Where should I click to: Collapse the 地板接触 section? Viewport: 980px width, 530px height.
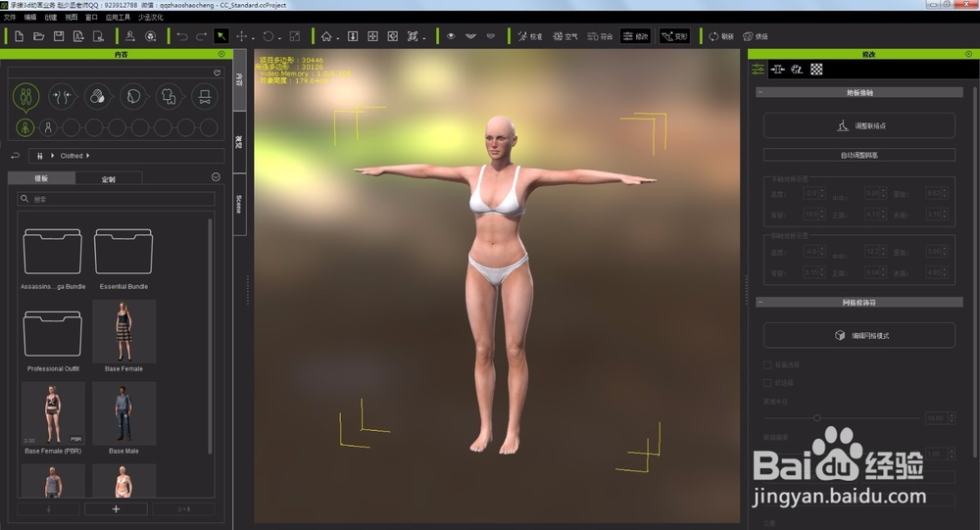click(760, 92)
